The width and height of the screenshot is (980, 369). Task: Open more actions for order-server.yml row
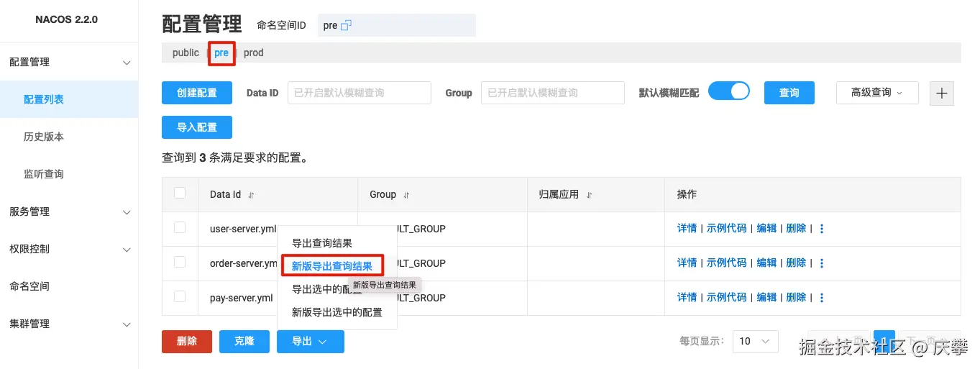tap(822, 263)
